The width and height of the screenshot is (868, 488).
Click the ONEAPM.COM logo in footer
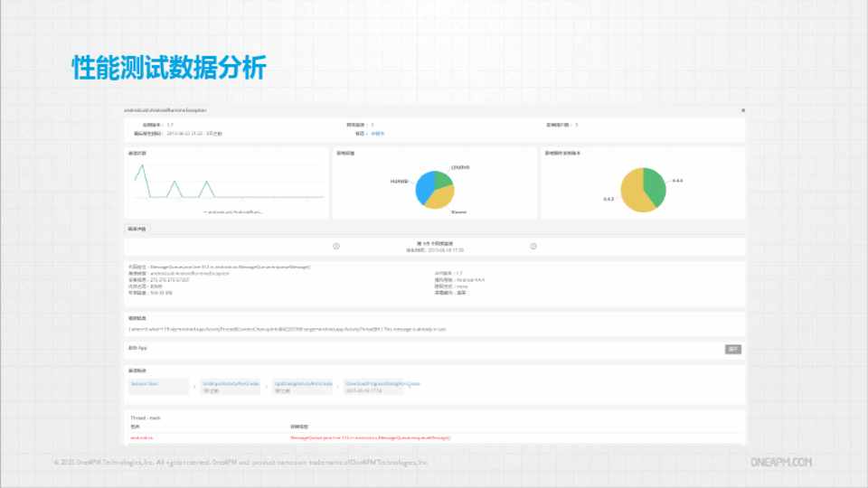(x=781, y=462)
